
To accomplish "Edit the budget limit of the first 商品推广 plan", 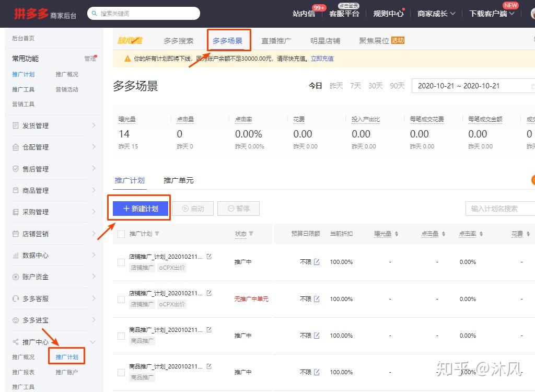I will click(317, 336).
